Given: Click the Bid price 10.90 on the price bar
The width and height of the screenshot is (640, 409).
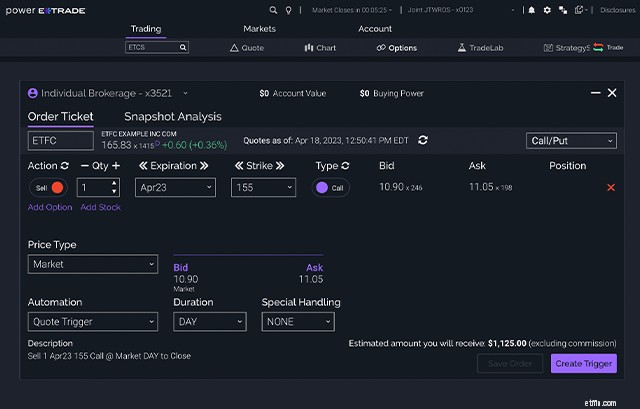Looking at the screenshot, I should 186,279.
